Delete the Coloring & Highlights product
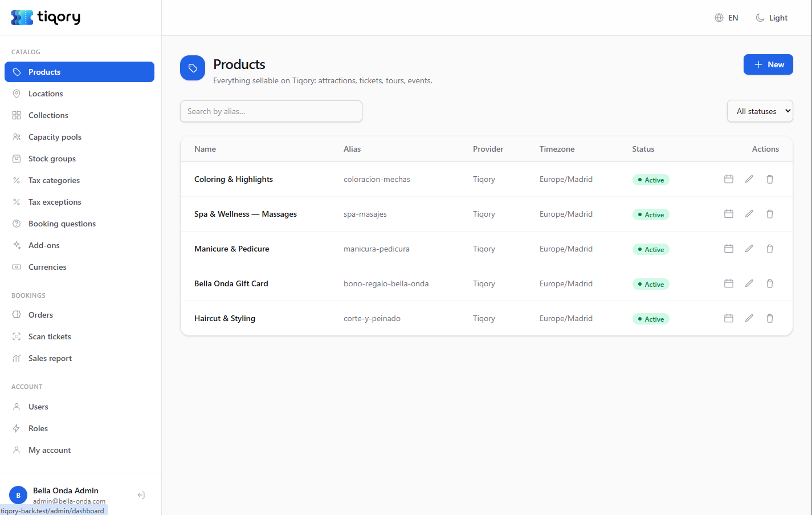Screen dimensions: 812x515 769,179
